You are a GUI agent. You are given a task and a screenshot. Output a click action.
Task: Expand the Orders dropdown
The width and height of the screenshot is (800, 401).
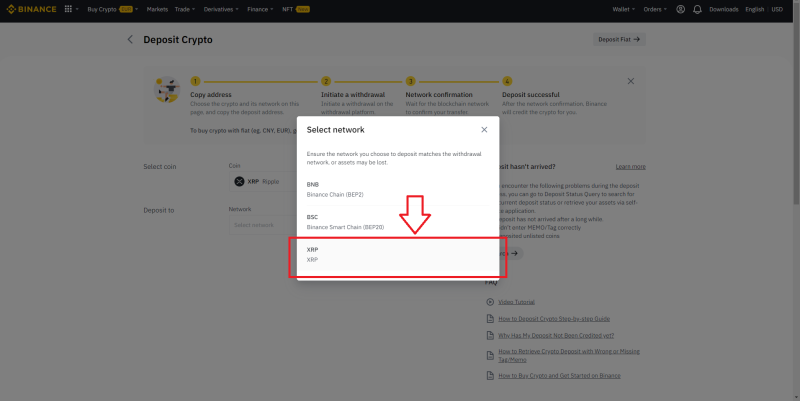655,9
